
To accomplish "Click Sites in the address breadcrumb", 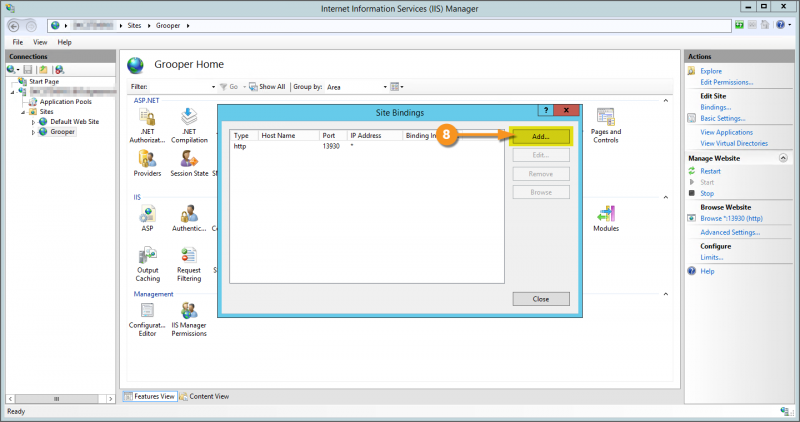I will point(134,26).
